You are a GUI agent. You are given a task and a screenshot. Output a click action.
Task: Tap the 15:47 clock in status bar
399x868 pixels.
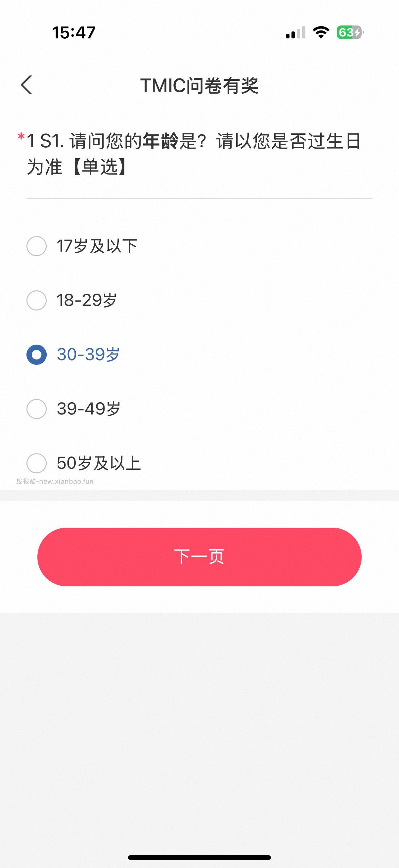click(x=74, y=33)
